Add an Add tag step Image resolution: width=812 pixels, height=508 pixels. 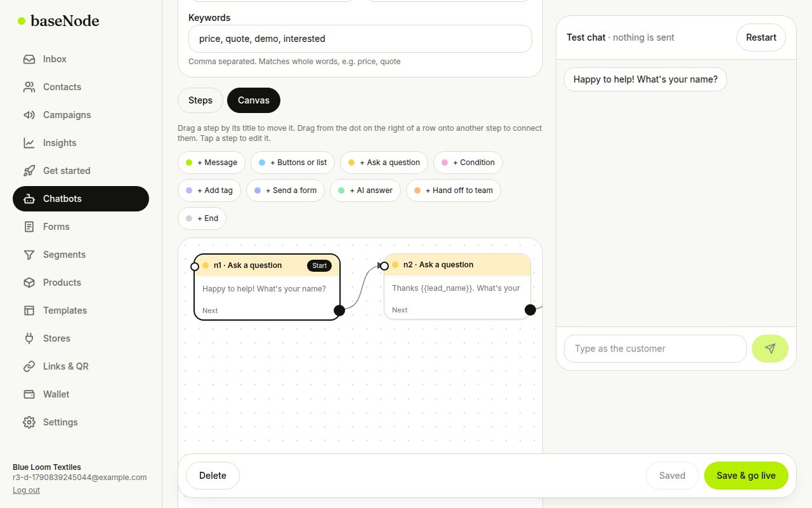click(x=209, y=190)
